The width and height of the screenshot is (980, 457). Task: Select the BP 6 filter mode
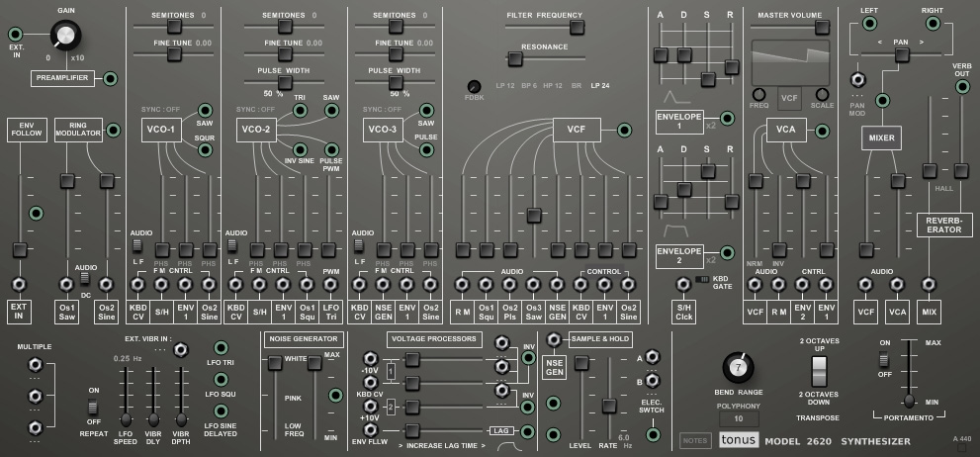click(x=529, y=86)
